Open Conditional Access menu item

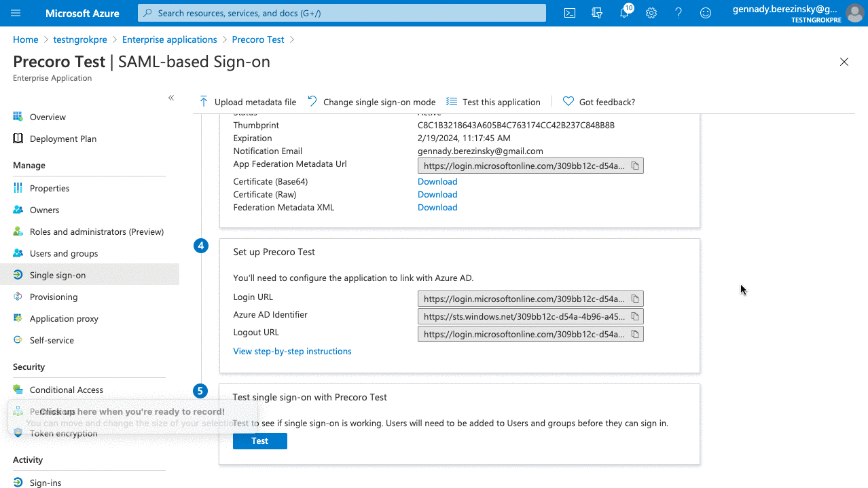(67, 390)
